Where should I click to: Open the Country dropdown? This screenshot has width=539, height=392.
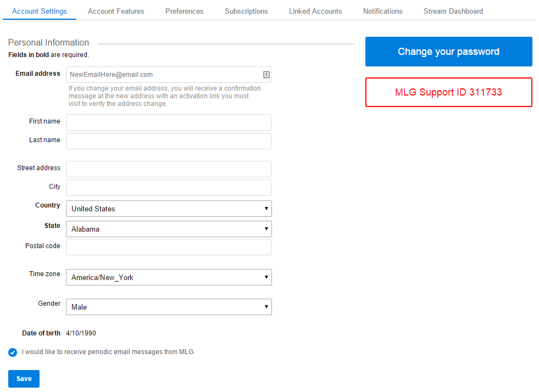(169, 209)
